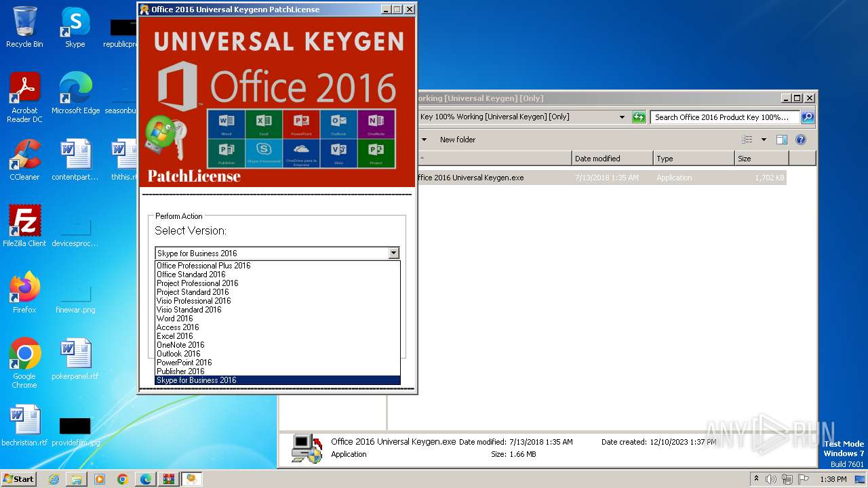Collapse the Select Version combo box arrow
Screen dimensions: 868x488
point(393,253)
